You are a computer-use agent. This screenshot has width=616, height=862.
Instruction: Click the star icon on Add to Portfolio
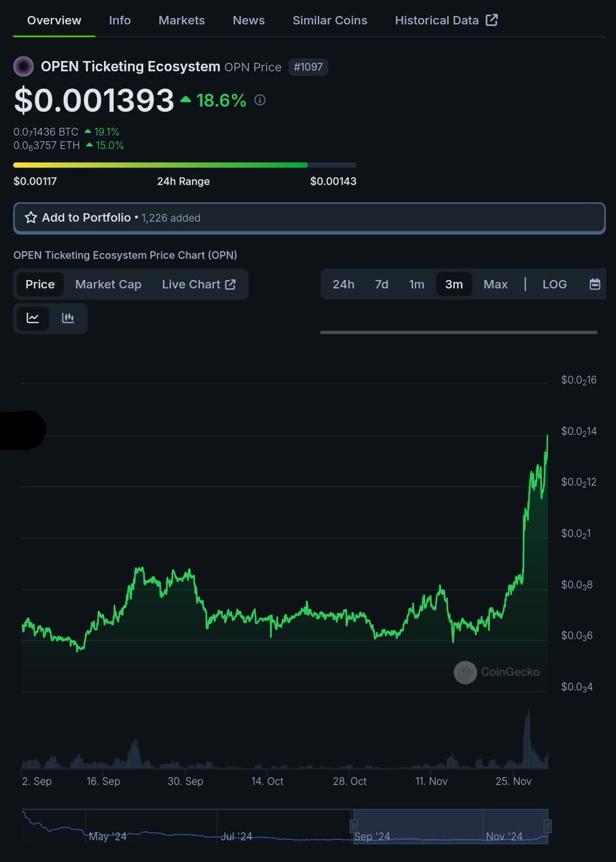click(x=31, y=218)
